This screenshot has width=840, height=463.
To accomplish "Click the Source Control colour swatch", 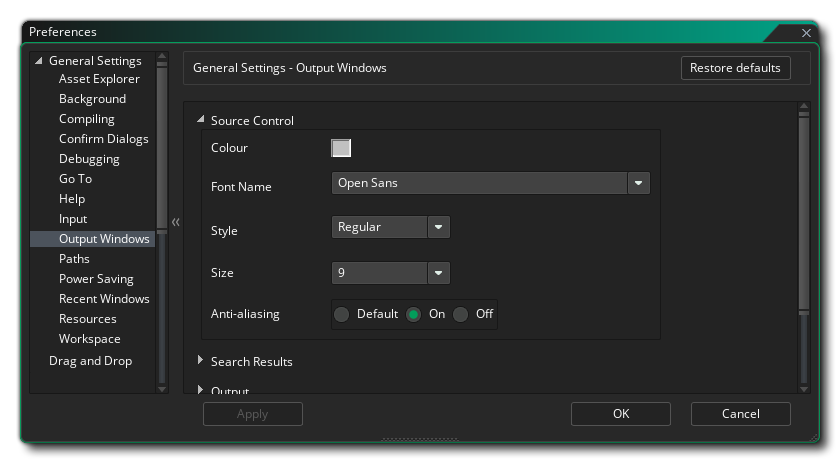I will [x=341, y=148].
